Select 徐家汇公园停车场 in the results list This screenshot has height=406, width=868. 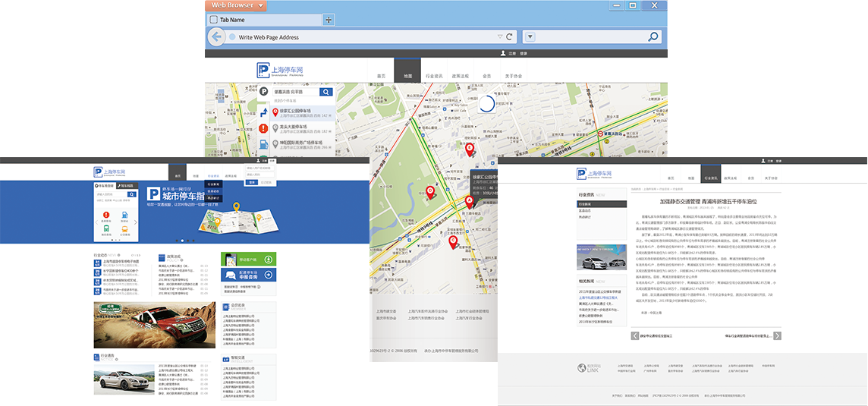(x=303, y=113)
